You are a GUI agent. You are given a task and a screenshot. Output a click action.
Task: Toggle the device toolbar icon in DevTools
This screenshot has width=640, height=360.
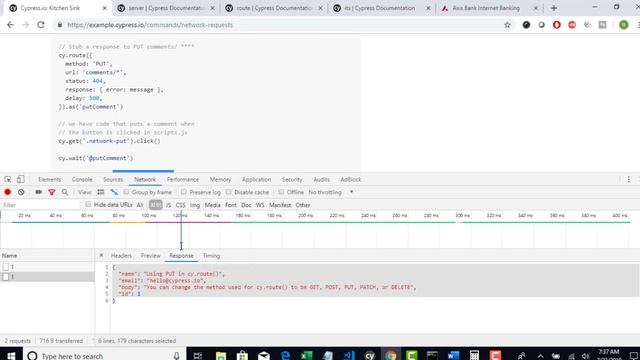point(20,180)
